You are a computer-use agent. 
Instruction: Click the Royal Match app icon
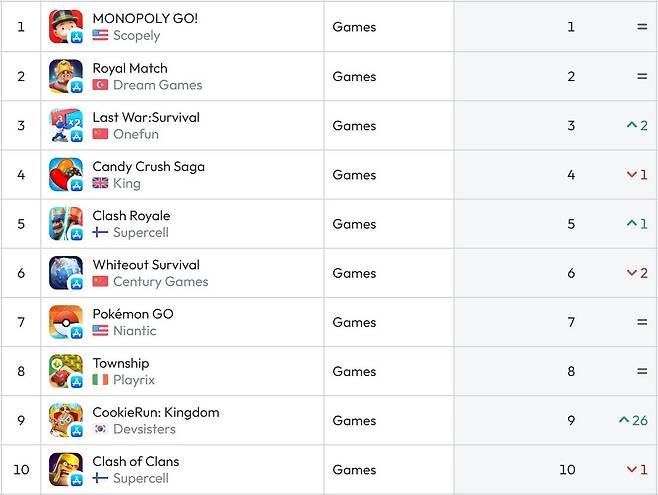[x=66, y=76]
